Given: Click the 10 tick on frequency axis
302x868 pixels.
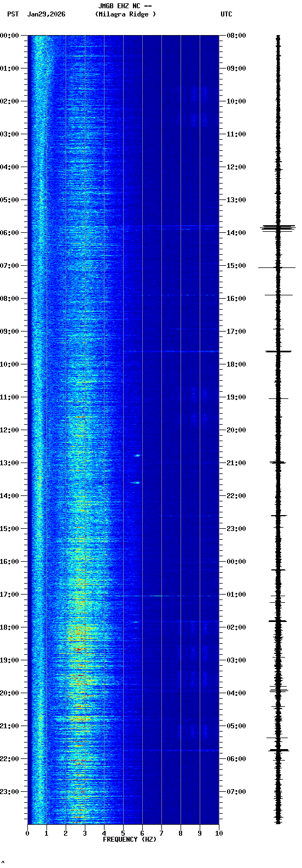Looking at the screenshot, I should coord(219,833).
